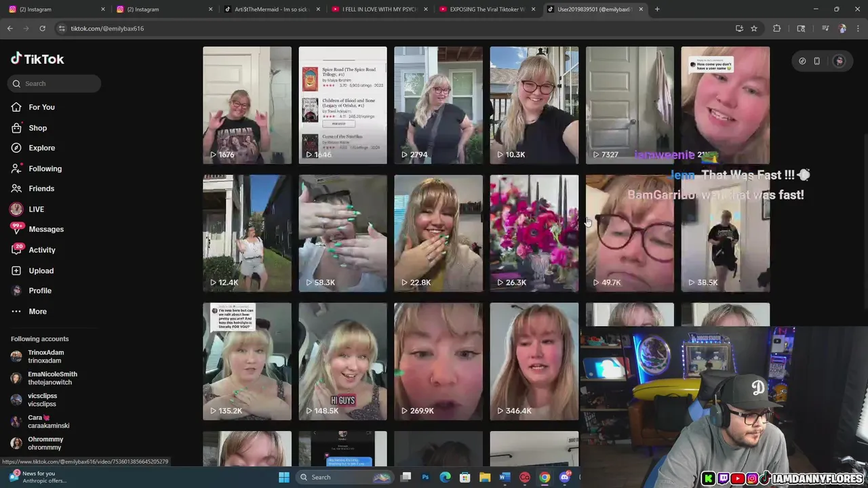868x488 pixels.
Task: Click the TikTok coins icon top right
Action: click(802, 61)
